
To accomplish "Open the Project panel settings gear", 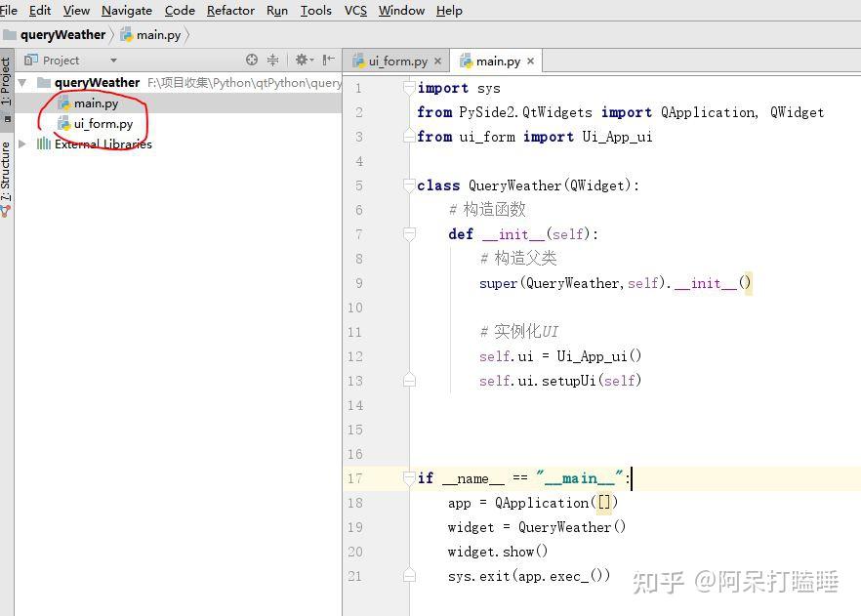I will [302, 59].
